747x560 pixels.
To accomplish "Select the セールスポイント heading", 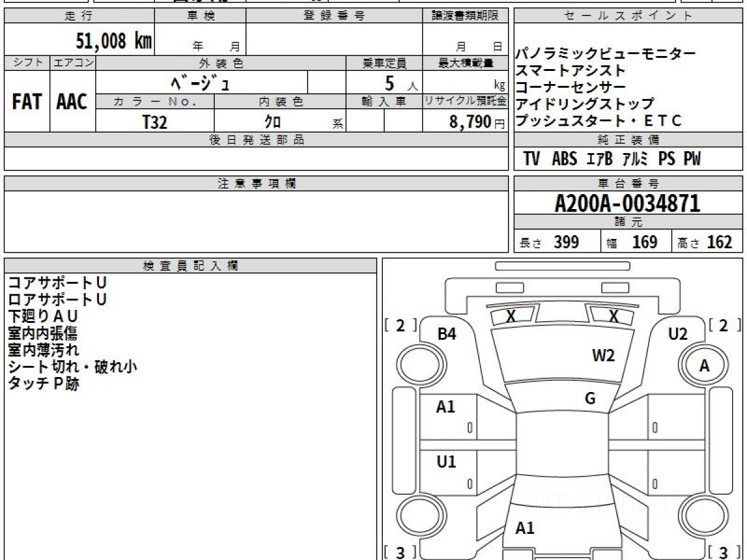I will coord(629,16).
